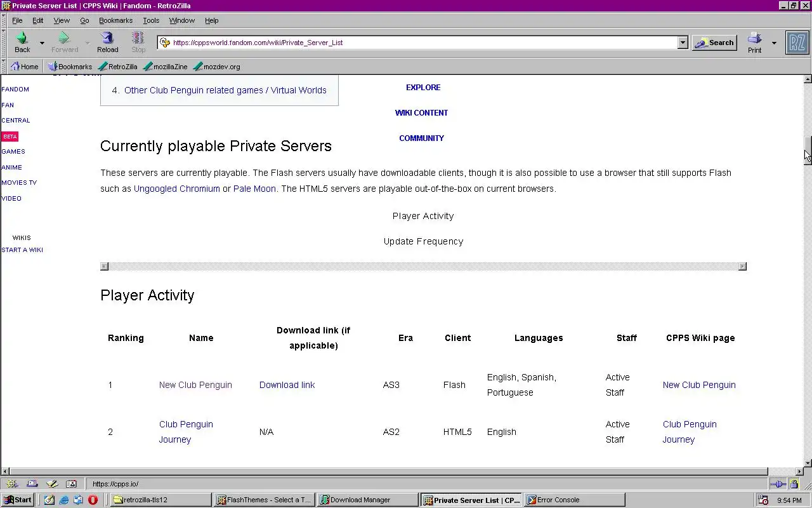
Task: Open the Edit menu
Action: [38, 20]
